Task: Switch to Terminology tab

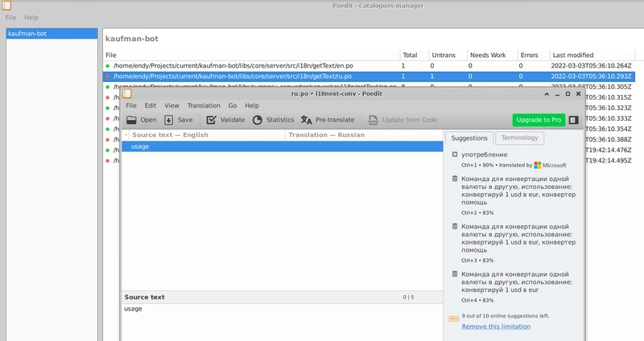Action: 519,138
